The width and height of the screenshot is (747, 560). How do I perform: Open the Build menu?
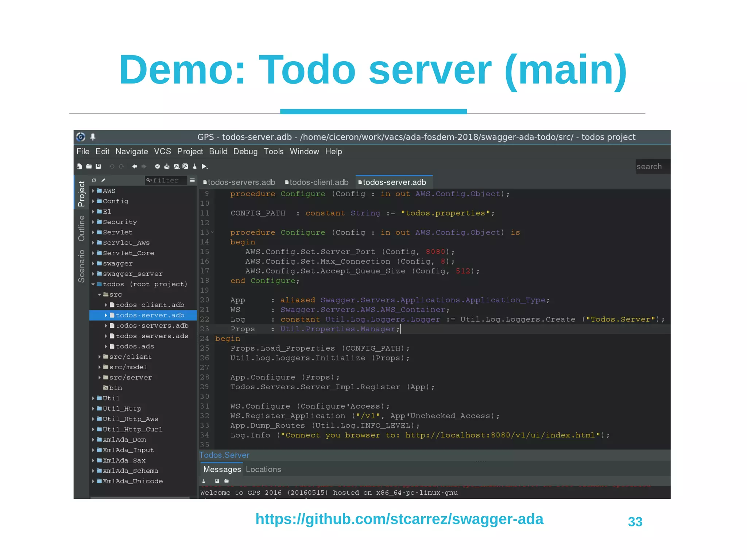[218, 151]
